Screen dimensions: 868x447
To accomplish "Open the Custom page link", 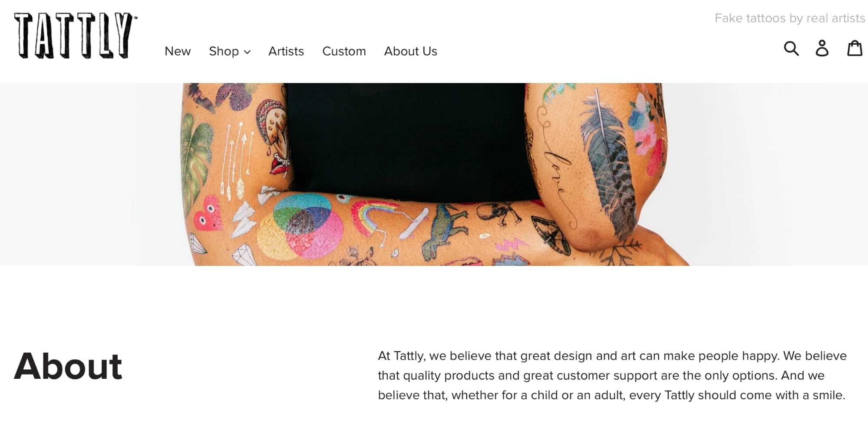I will tap(344, 51).
